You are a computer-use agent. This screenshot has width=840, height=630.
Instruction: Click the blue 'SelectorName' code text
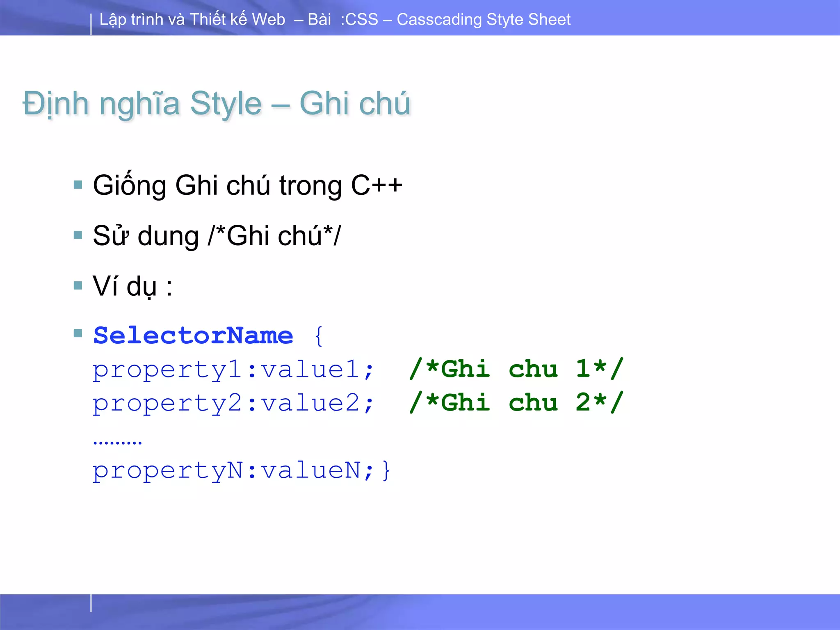(193, 336)
